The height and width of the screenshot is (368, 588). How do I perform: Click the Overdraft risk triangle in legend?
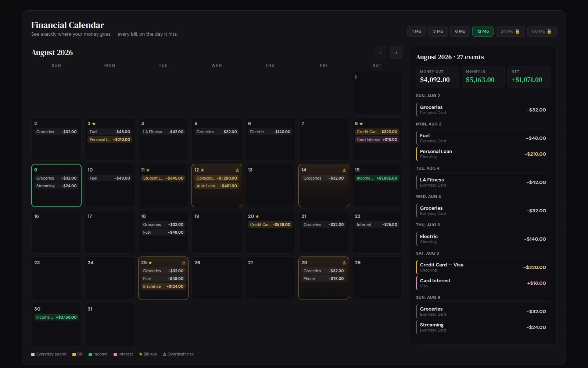coord(165,354)
